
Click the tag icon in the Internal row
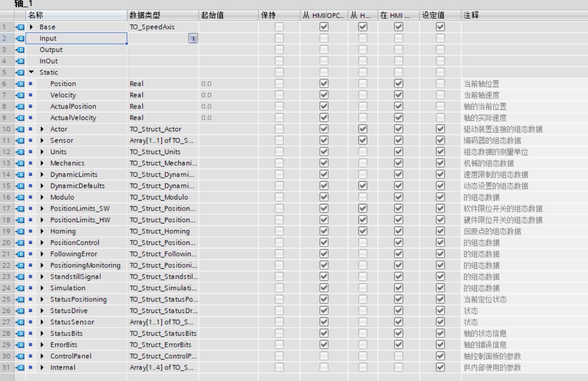pyautogui.click(x=20, y=367)
